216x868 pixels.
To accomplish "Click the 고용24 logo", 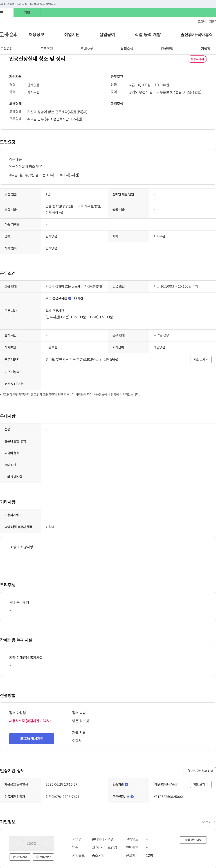I will point(8,35).
